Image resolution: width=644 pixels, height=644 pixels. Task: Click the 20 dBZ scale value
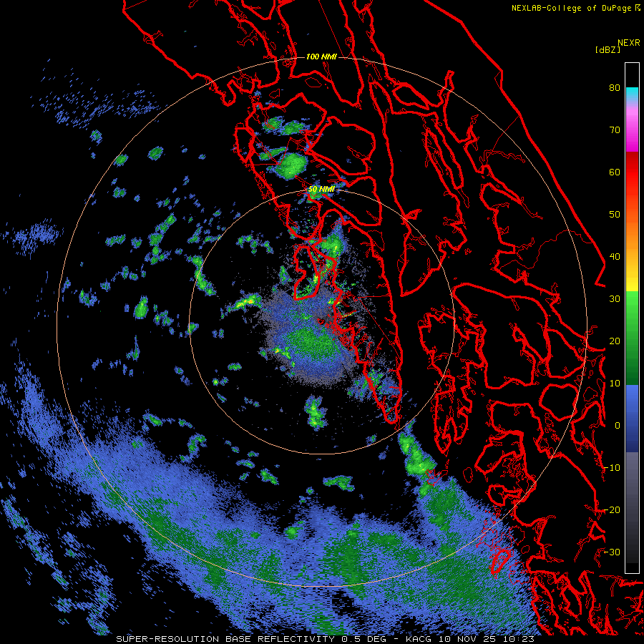pyautogui.click(x=615, y=341)
